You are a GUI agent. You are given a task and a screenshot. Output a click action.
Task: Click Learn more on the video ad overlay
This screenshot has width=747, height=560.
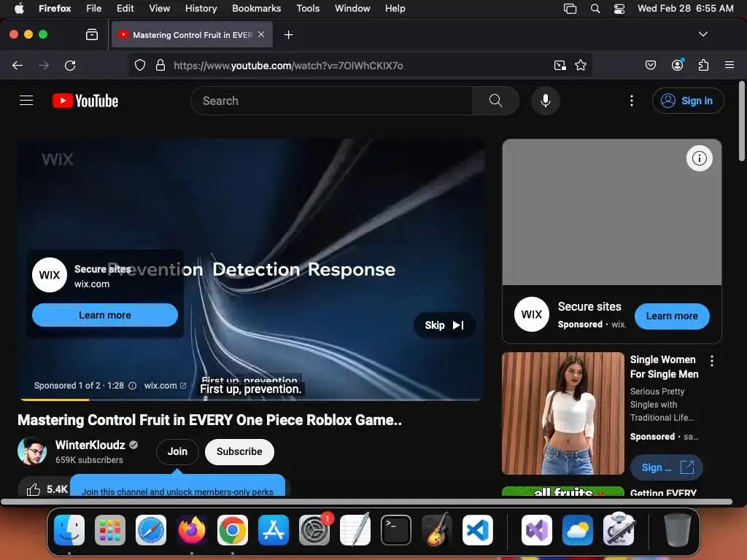(x=105, y=315)
